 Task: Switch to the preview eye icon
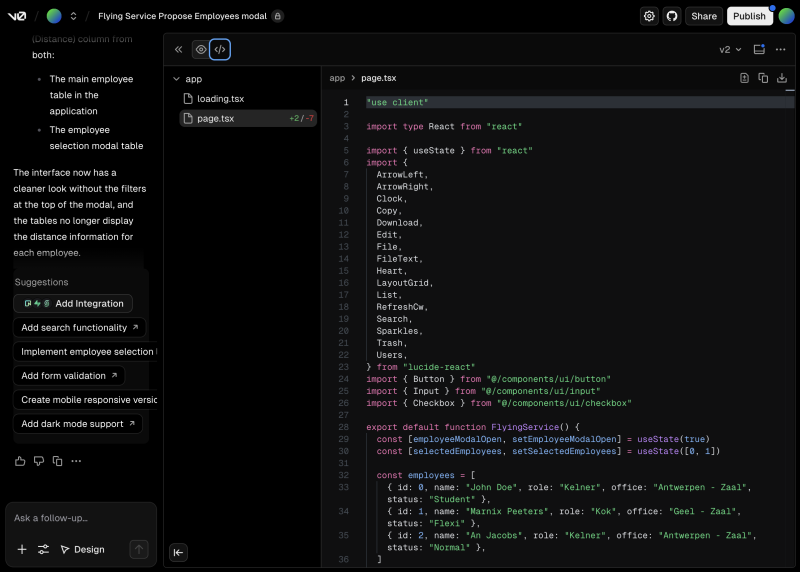(x=201, y=49)
